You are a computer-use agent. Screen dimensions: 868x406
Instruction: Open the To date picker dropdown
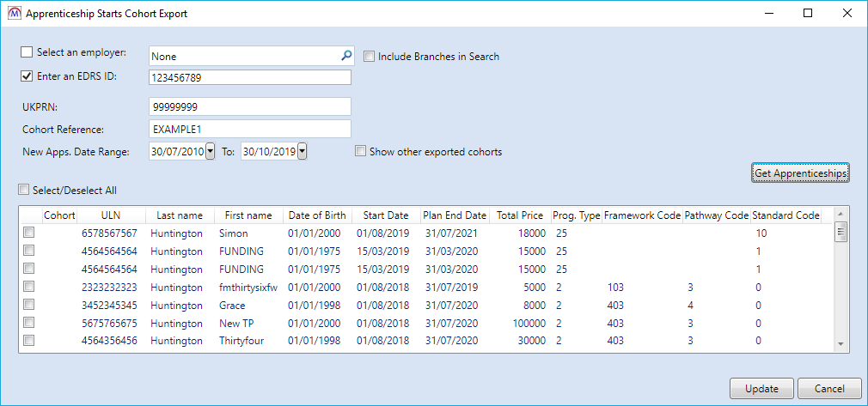(302, 152)
